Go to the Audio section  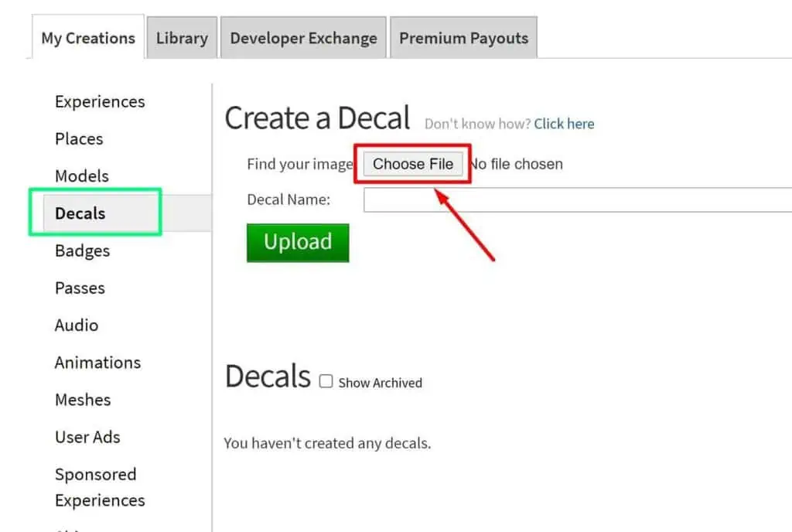point(76,325)
